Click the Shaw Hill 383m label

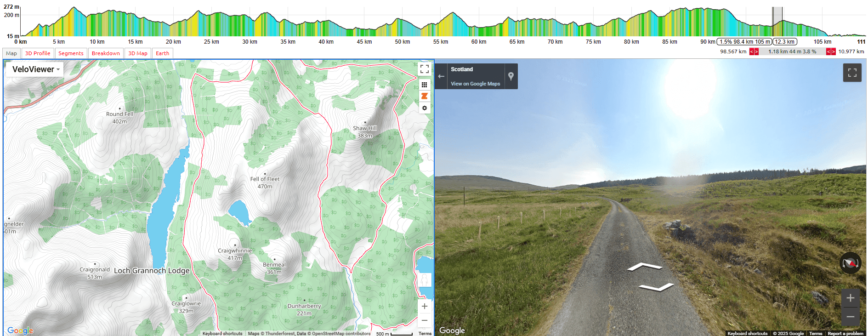(365, 132)
